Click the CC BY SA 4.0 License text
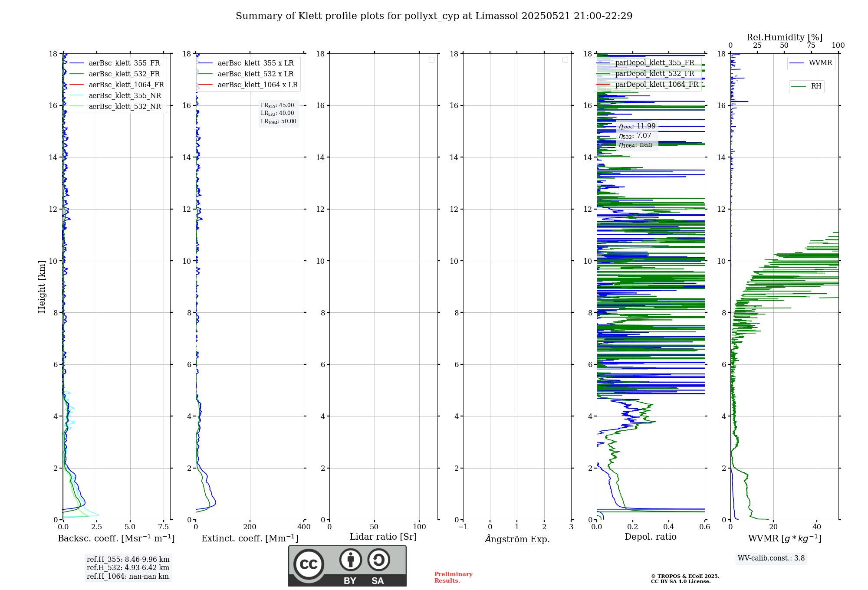The image size is (868, 590). point(681,581)
